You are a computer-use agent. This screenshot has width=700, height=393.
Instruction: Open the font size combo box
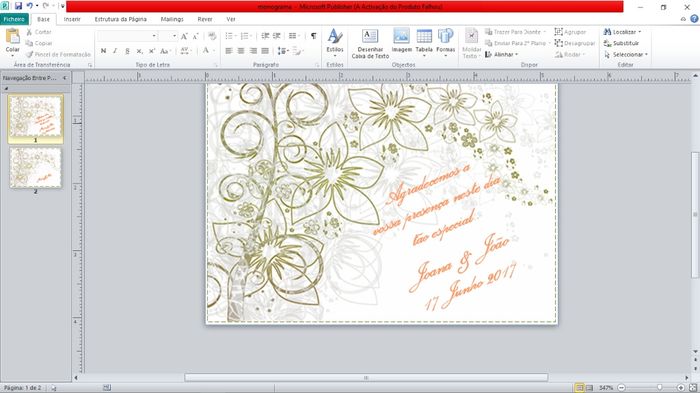click(169, 36)
